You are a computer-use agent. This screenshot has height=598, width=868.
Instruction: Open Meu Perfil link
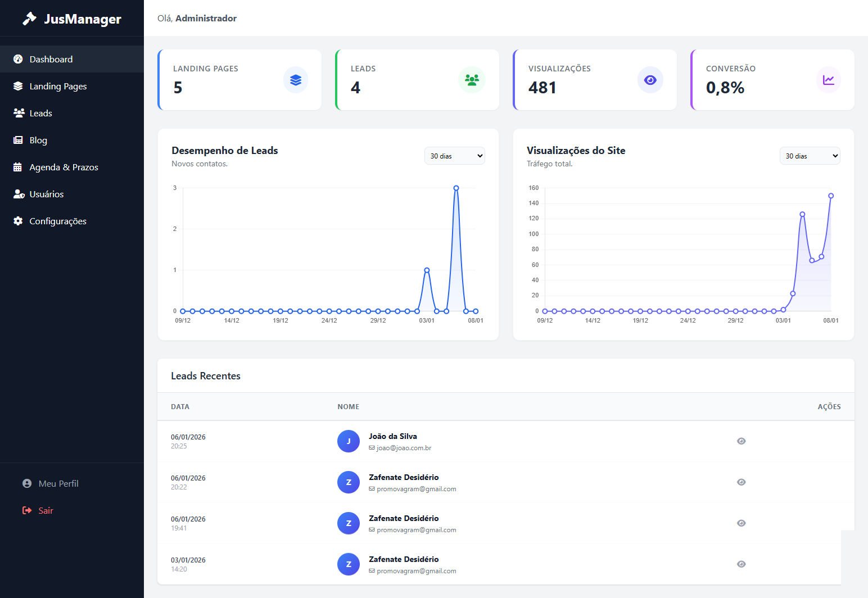58,483
